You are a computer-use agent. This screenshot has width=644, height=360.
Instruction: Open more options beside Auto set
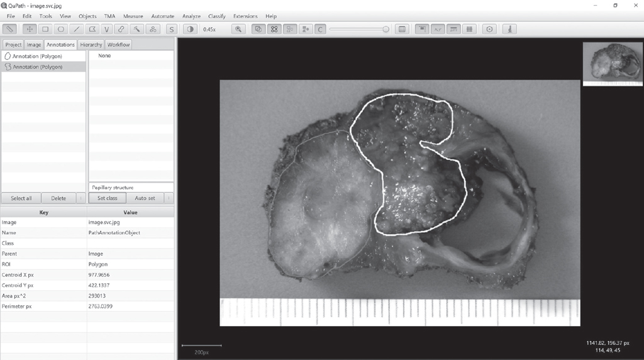(168, 198)
